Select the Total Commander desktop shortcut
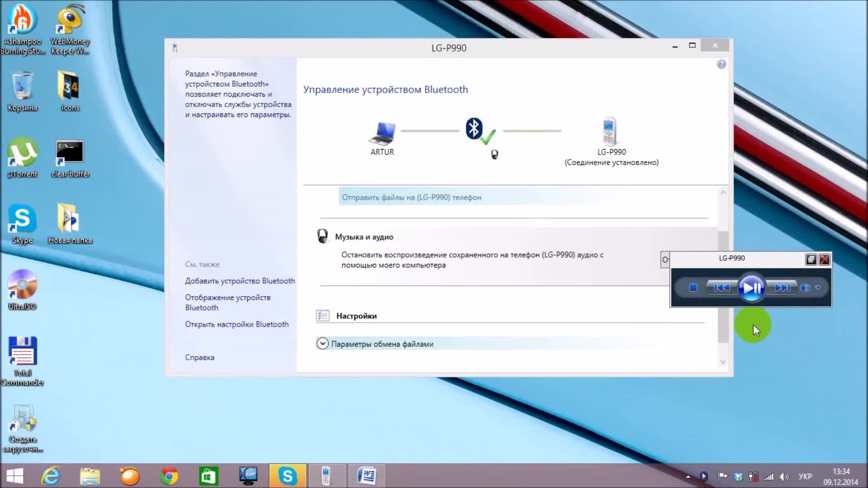Screen dimensions: 868x488 (22, 361)
